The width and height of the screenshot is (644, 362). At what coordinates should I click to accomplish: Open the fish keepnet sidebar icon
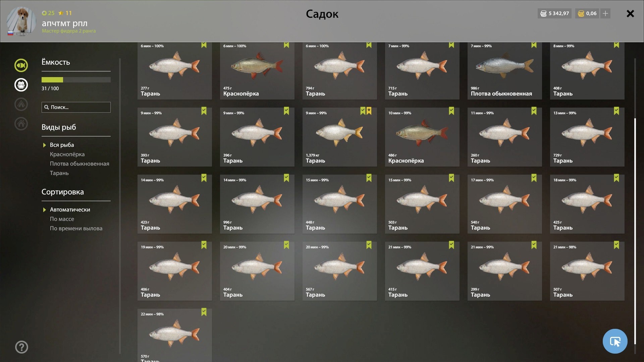coord(21,65)
